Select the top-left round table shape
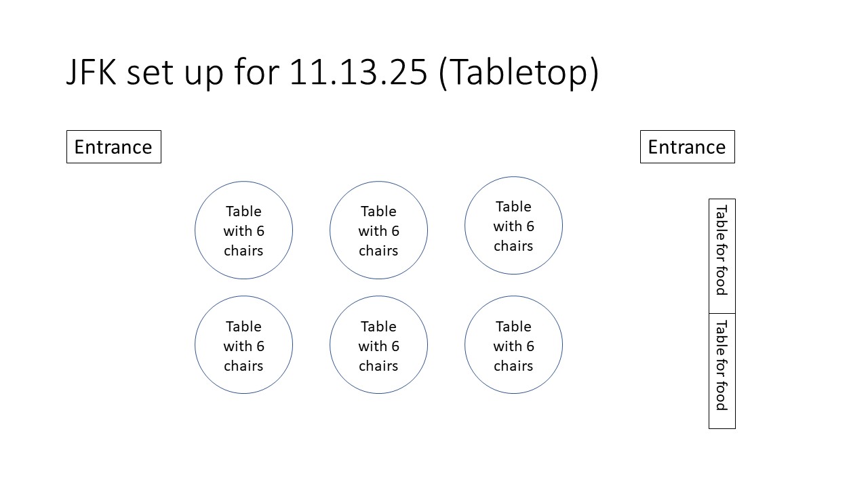This screenshot has height=488, width=868. pos(243,230)
